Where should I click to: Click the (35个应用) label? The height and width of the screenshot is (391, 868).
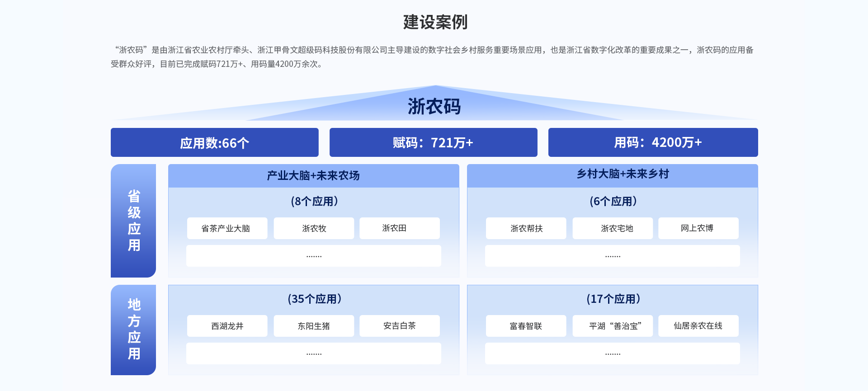[x=314, y=299]
